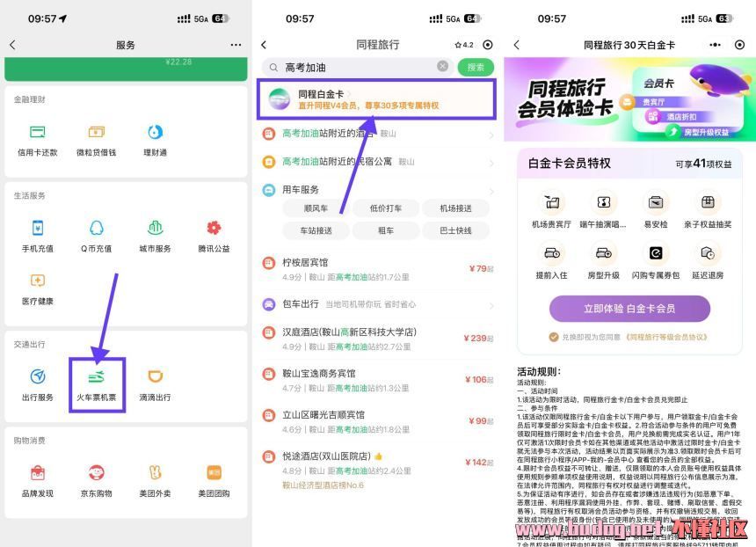
Task: Go back from 同程旅行30天白金卡 page
Action: 516,45
